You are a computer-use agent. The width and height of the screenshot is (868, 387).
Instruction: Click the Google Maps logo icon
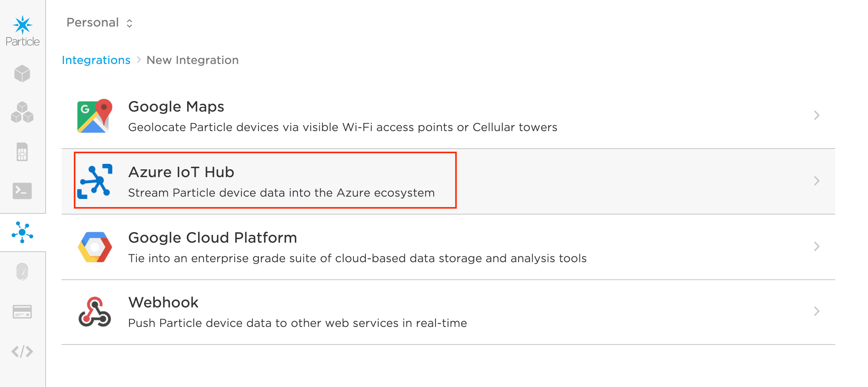tap(95, 116)
